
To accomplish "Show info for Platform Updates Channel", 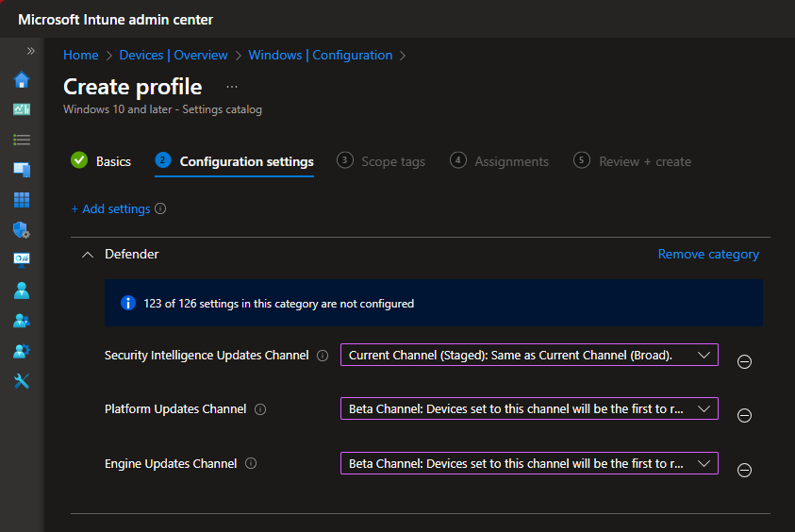I will point(260,409).
